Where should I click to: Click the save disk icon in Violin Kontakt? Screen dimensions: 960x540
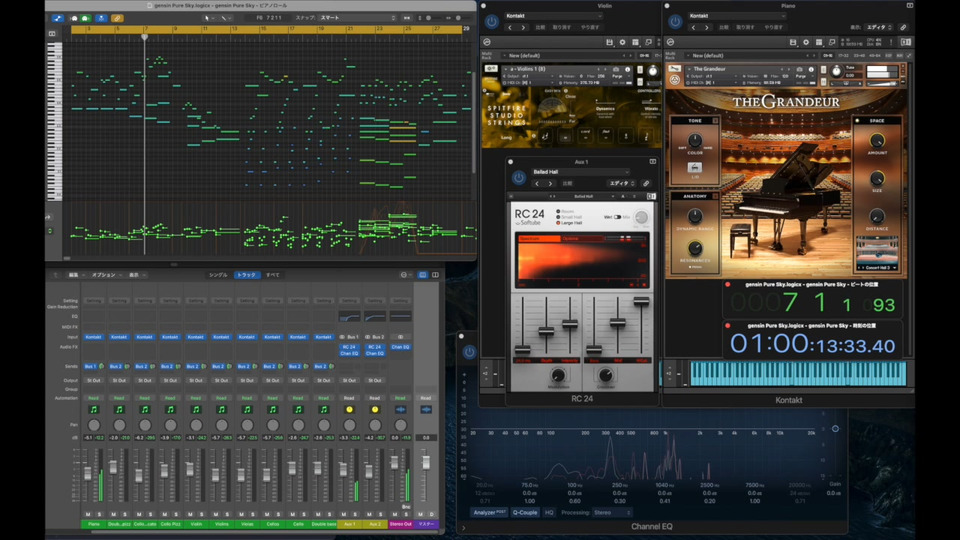pyautogui.click(x=608, y=42)
